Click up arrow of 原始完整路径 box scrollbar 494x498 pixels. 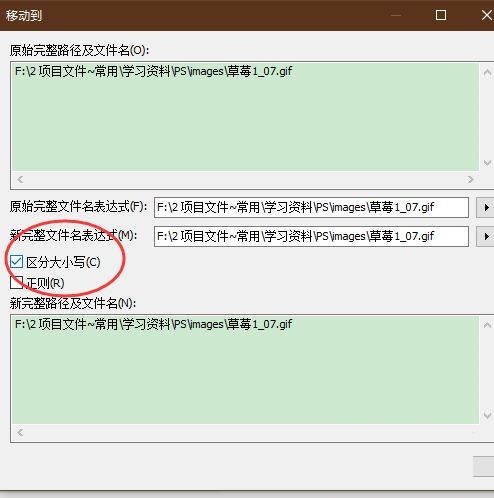pos(487,72)
